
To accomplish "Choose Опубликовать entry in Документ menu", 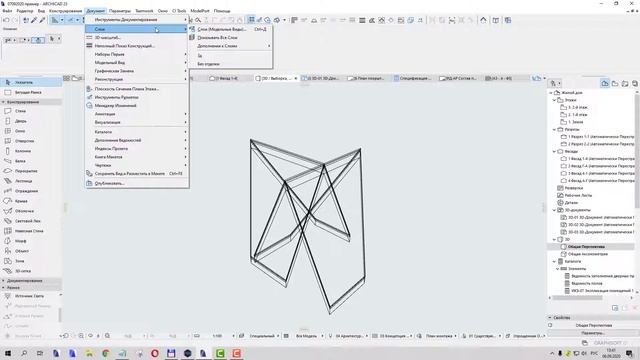I will click(x=137, y=184).
